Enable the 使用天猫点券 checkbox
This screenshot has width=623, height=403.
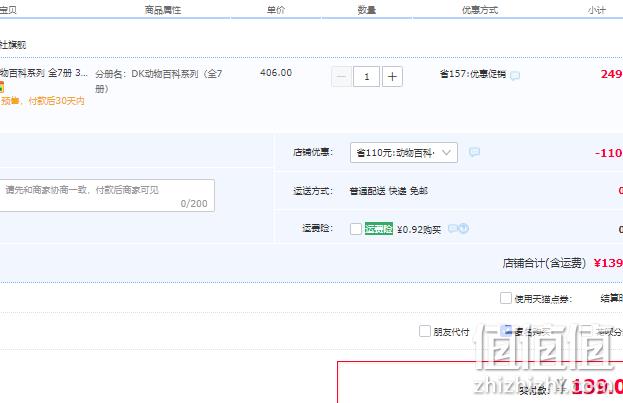click(x=506, y=298)
